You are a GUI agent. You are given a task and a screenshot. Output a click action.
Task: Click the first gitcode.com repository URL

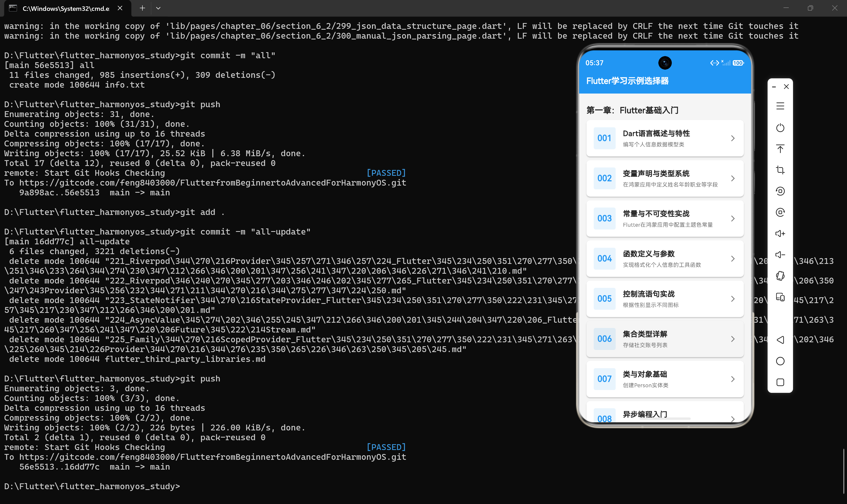pos(213,183)
